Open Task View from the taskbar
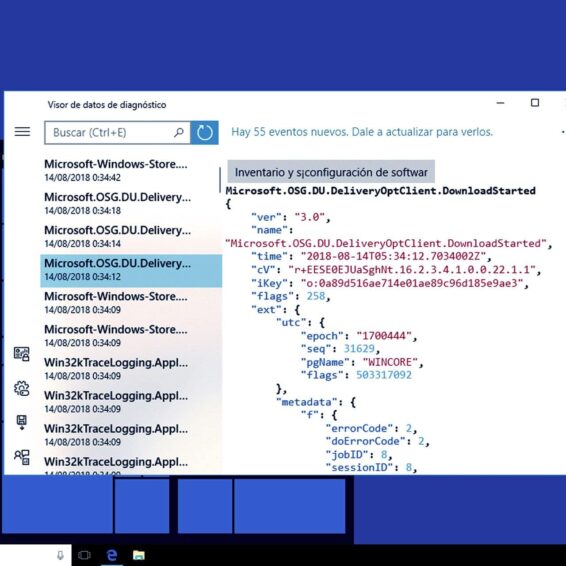 coord(84,555)
